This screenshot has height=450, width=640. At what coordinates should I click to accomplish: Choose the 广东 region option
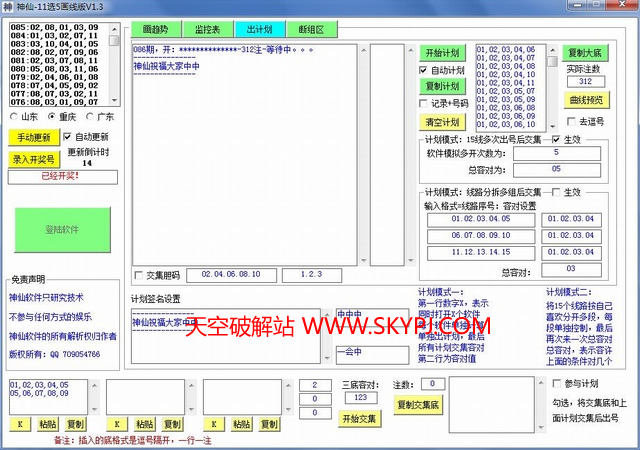89,117
